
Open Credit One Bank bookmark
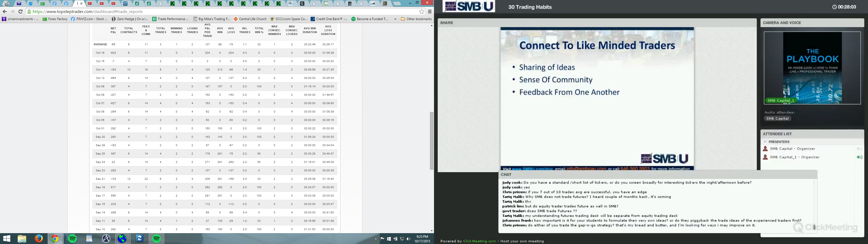[329, 19]
